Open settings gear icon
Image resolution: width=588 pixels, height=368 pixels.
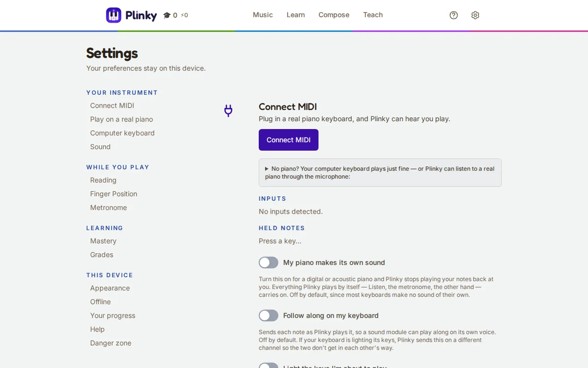coord(475,15)
